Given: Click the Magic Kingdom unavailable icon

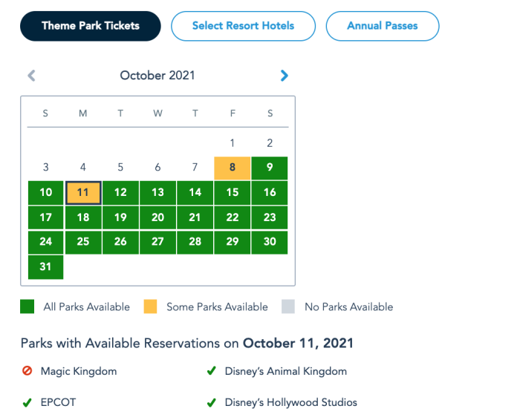Looking at the screenshot, I should point(27,371).
